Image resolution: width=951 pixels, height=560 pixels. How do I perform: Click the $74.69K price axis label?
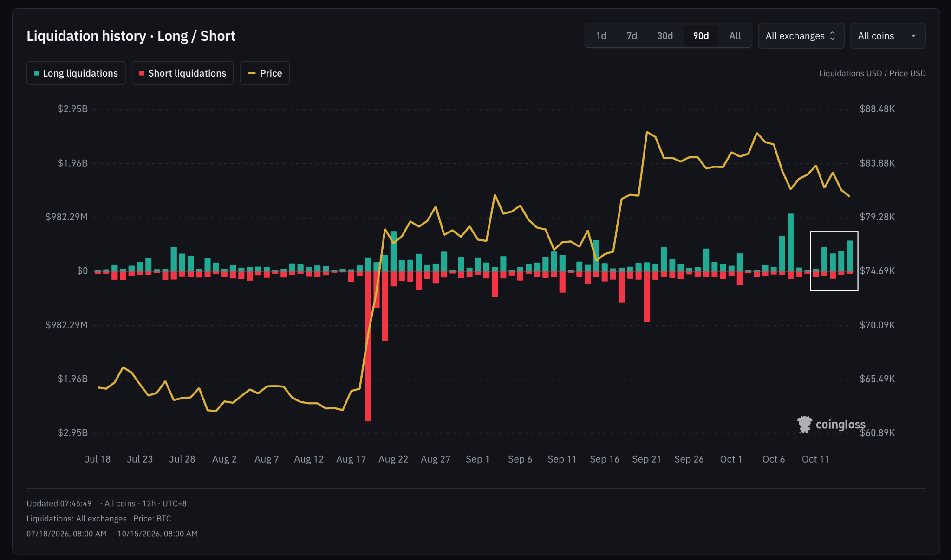(877, 271)
